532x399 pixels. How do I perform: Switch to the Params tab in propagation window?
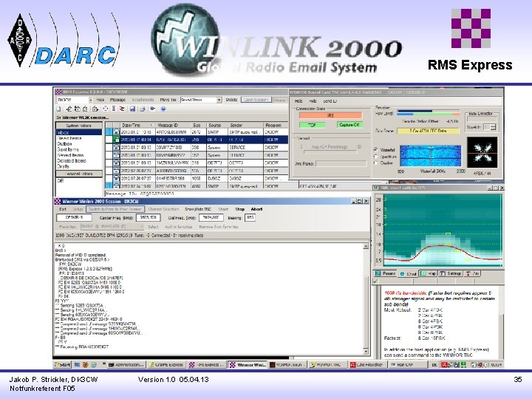point(386,273)
